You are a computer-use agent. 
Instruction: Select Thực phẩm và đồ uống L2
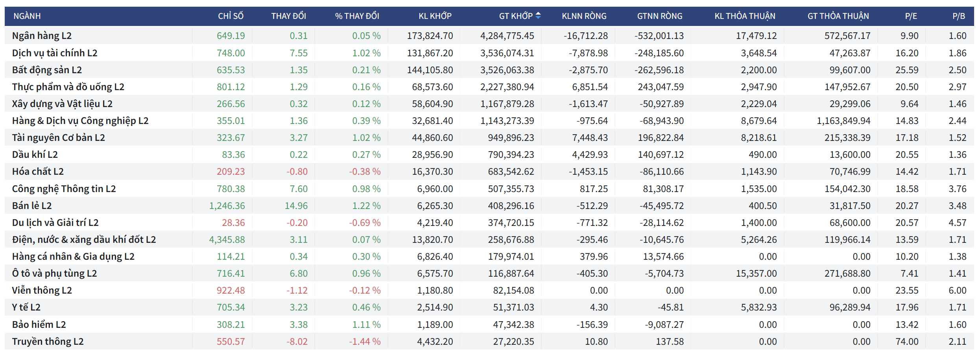68,87
